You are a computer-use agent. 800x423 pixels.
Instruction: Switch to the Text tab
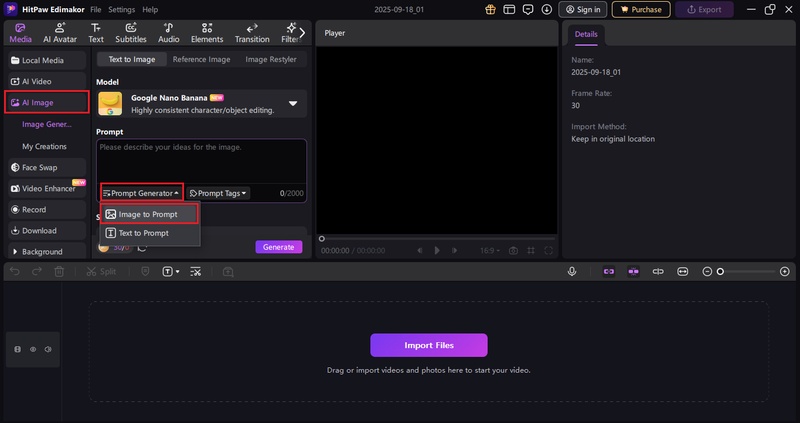(96, 33)
